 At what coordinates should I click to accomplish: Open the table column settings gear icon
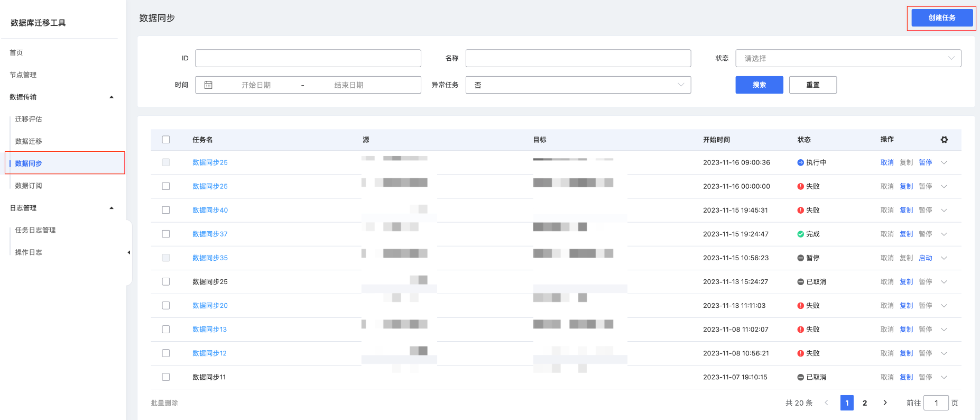tap(944, 140)
